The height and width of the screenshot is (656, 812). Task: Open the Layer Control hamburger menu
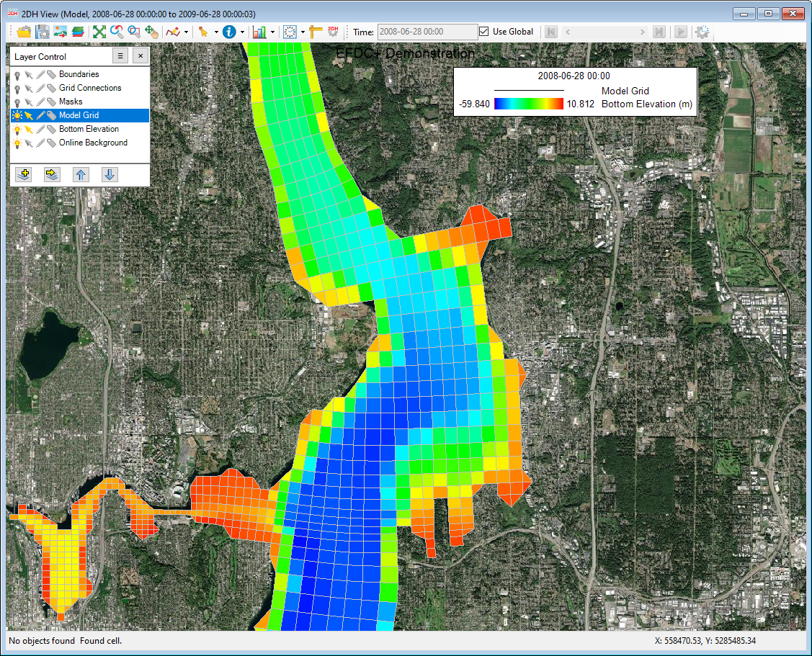point(120,56)
